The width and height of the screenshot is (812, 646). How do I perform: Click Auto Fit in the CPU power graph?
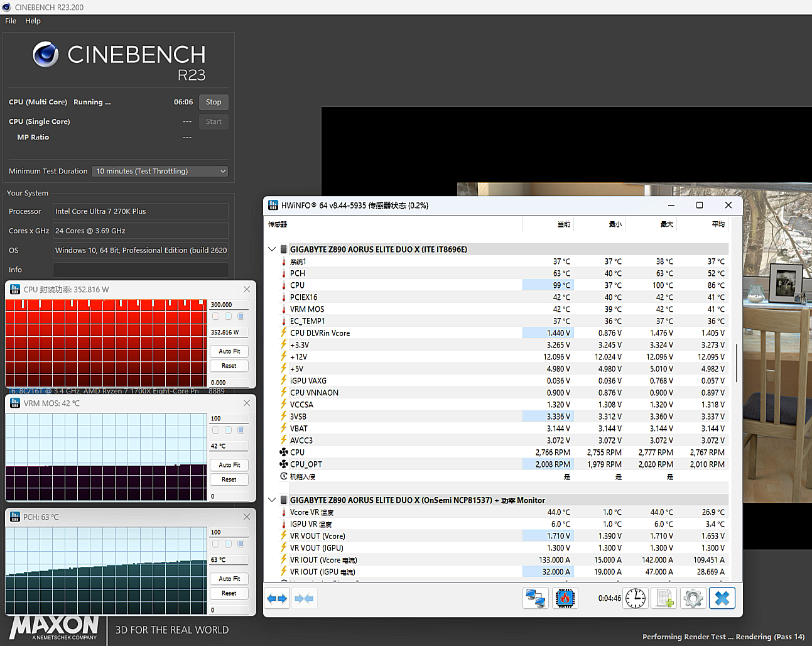[x=229, y=351]
